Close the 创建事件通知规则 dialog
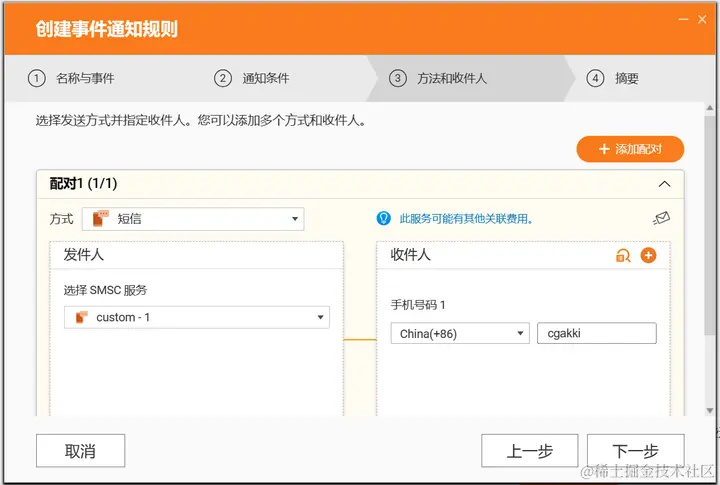This screenshot has width=720, height=485. (702, 19)
